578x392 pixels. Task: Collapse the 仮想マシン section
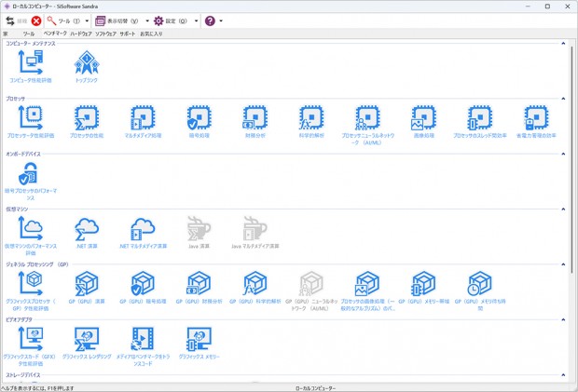point(563,210)
